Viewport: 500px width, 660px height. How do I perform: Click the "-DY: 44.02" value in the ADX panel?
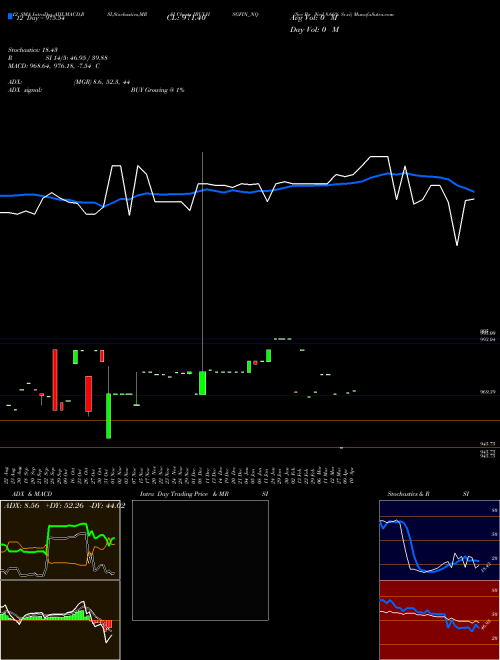[x=107, y=506]
